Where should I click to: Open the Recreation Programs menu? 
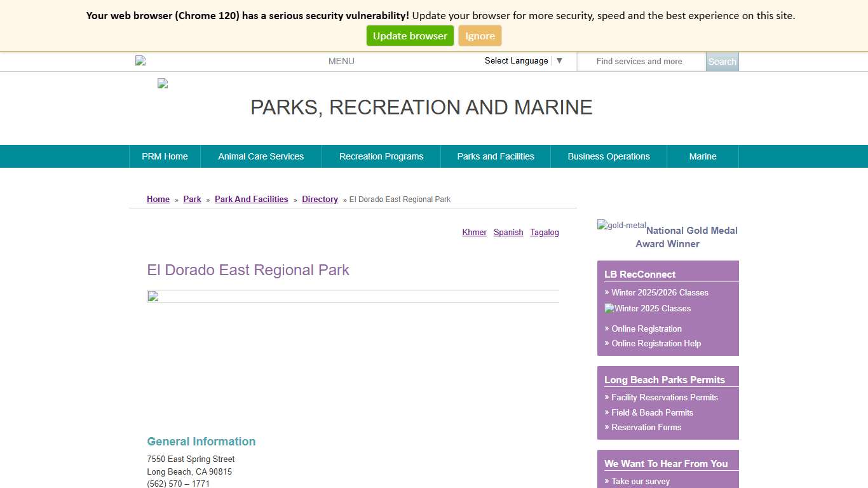381,156
